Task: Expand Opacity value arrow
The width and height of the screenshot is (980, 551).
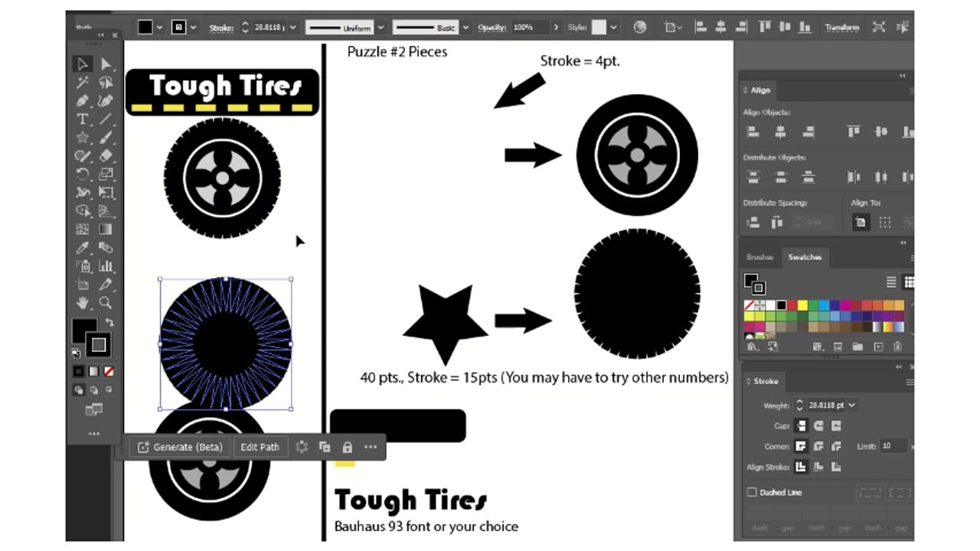Action: tap(557, 27)
